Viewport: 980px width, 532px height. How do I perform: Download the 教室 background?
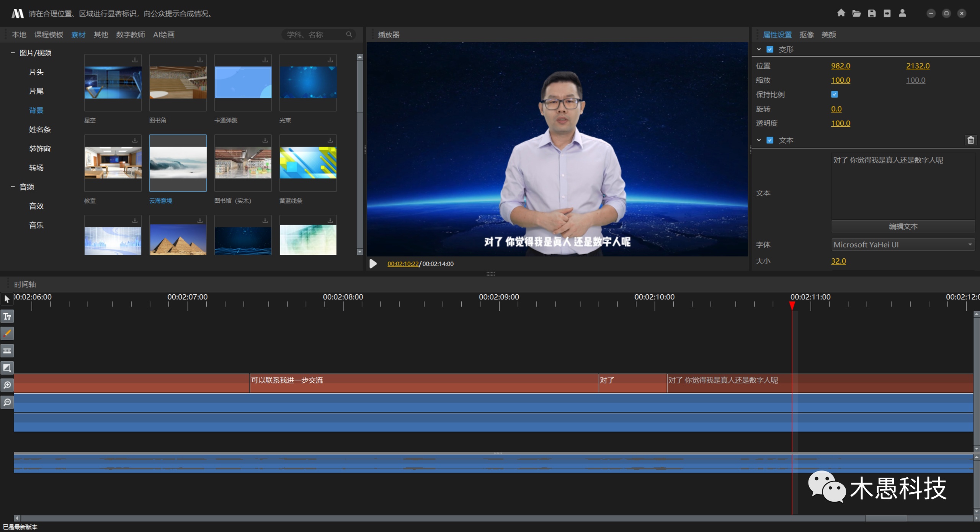coord(135,140)
